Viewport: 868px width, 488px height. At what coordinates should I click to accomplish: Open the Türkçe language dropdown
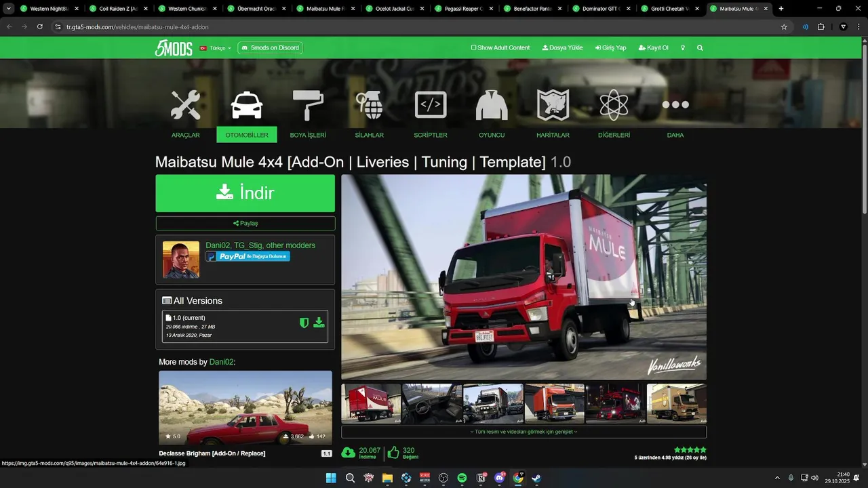click(x=216, y=48)
